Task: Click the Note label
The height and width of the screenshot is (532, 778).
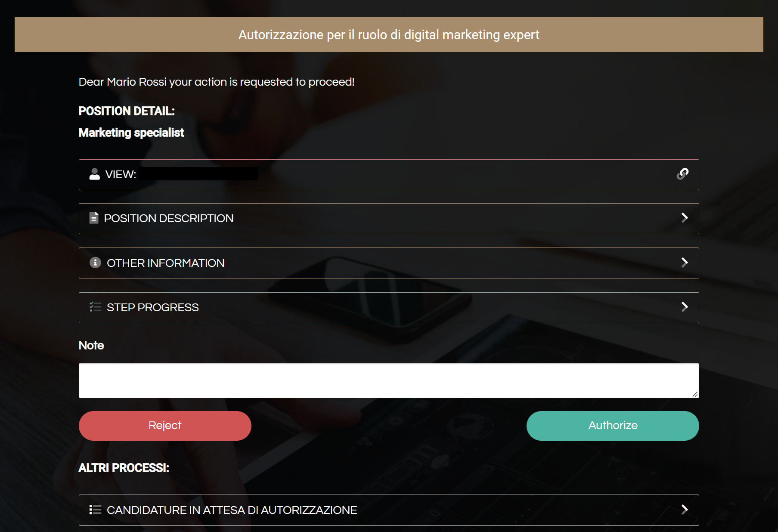Action: tap(91, 345)
